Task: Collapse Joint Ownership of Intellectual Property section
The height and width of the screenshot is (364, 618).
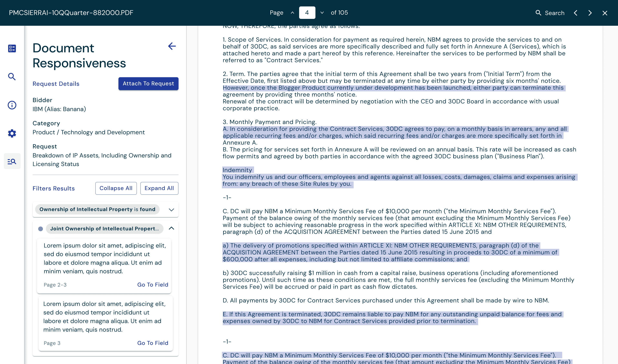Action: [x=171, y=228]
